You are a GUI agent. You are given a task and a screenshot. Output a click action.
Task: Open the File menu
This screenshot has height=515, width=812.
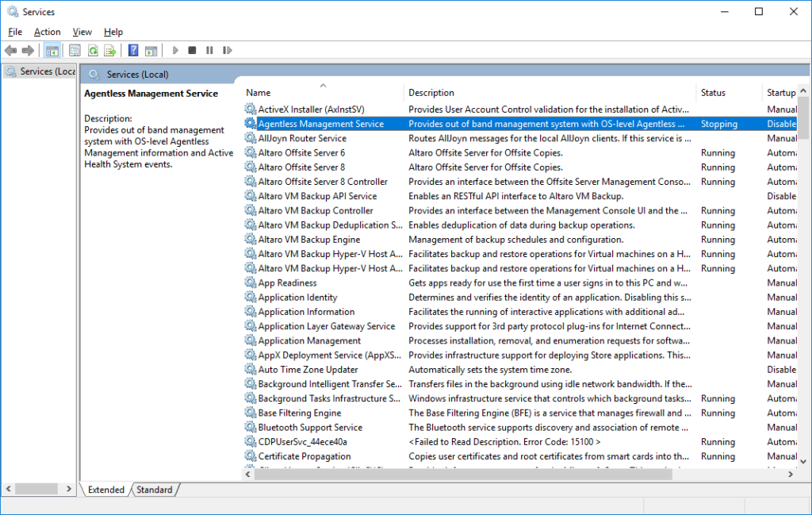[15, 32]
